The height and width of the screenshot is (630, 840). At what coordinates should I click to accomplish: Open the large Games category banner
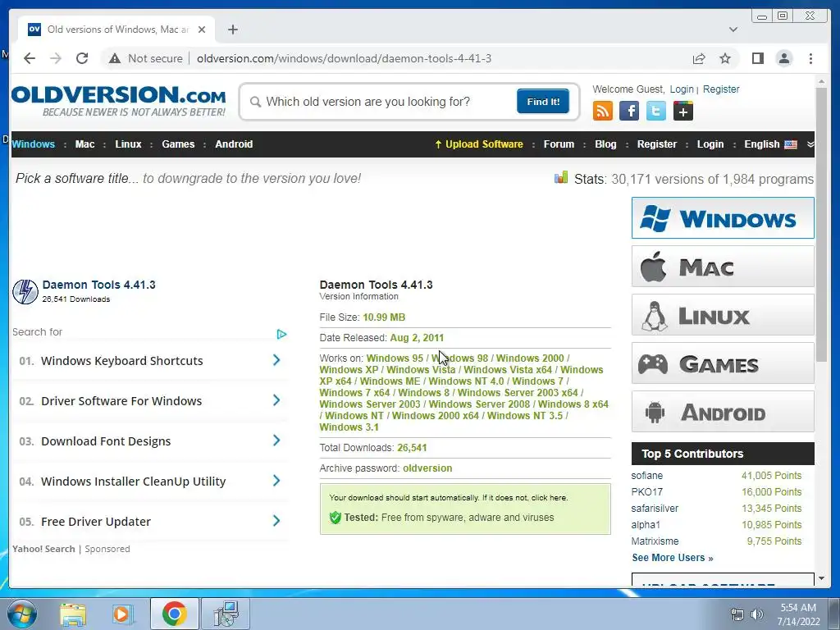[723, 363]
